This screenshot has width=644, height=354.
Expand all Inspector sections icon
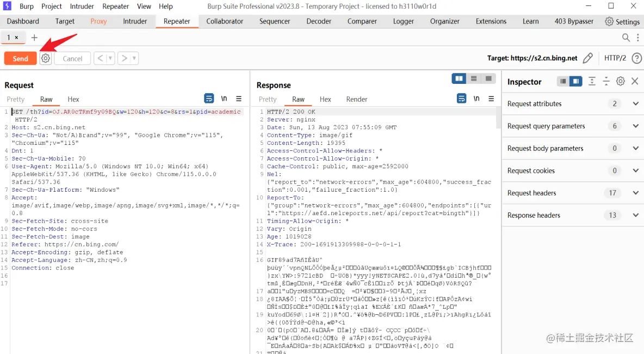(592, 81)
